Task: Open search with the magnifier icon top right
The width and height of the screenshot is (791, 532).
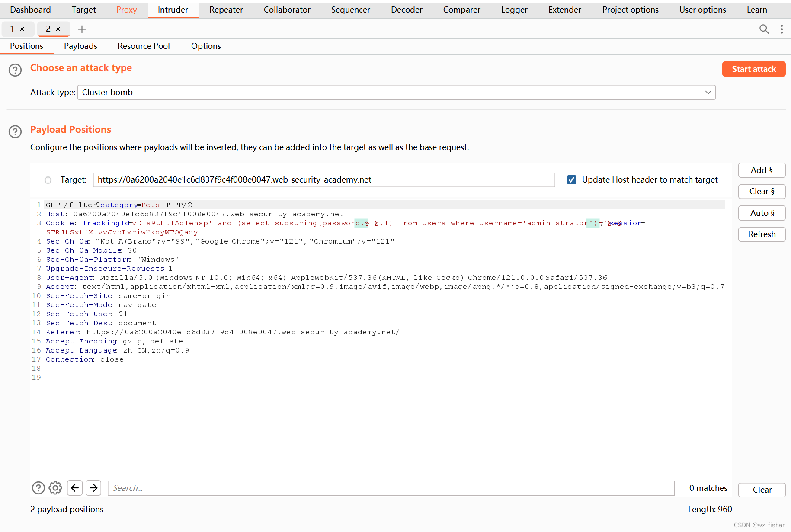Action: point(764,29)
